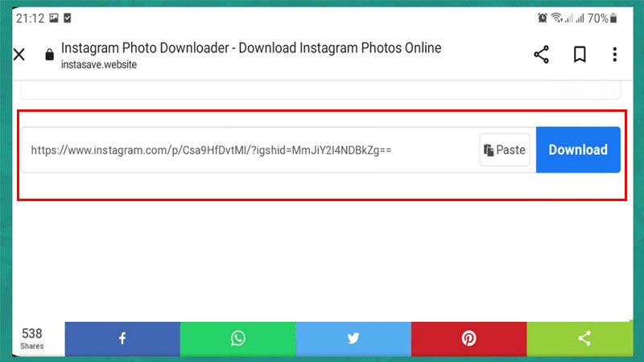Image resolution: width=644 pixels, height=362 pixels.
Task: Share page on Pinterest
Action: click(x=469, y=339)
